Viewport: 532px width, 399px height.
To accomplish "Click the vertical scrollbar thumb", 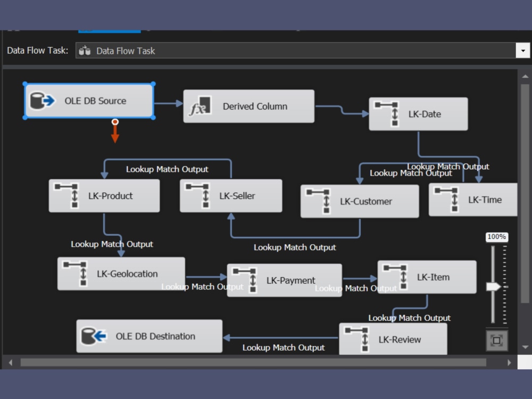I will [x=525, y=194].
